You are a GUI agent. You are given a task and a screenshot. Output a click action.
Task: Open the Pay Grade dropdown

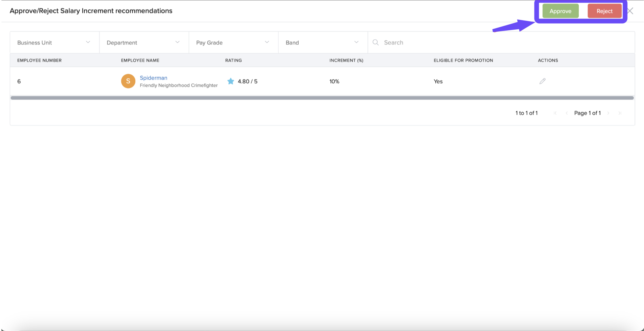click(233, 43)
